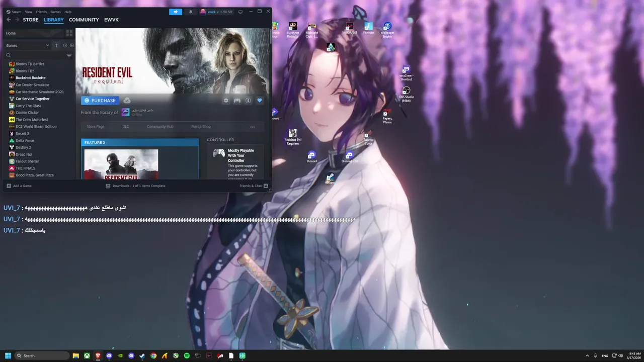Open the COMMUNITY tab
Image resolution: width=644 pixels, height=362 pixels.
[x=84, y=20]
